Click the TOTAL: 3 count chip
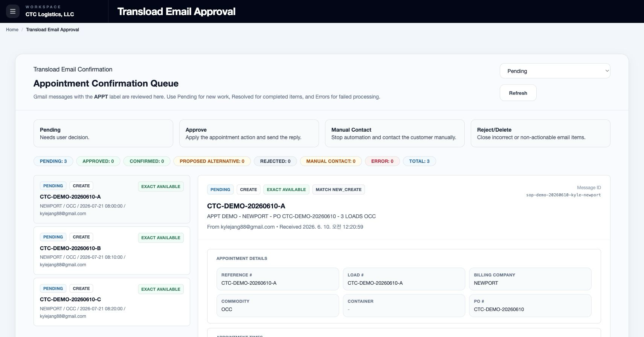Screen dimensions: 644x337 point(419,161)
